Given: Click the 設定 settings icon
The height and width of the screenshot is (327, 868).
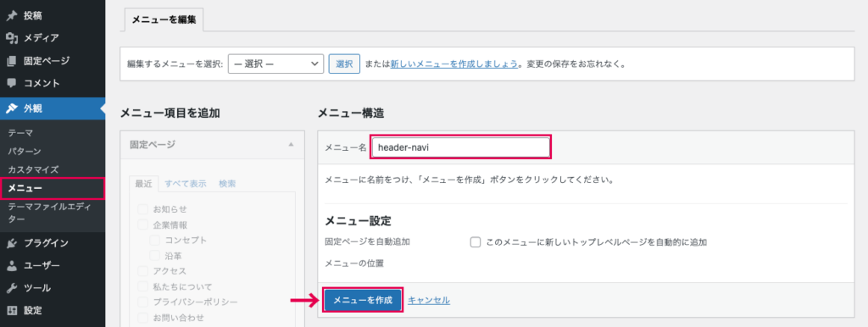Looking at the screenshot, I should pyautogui.click(x=11, y=311).
